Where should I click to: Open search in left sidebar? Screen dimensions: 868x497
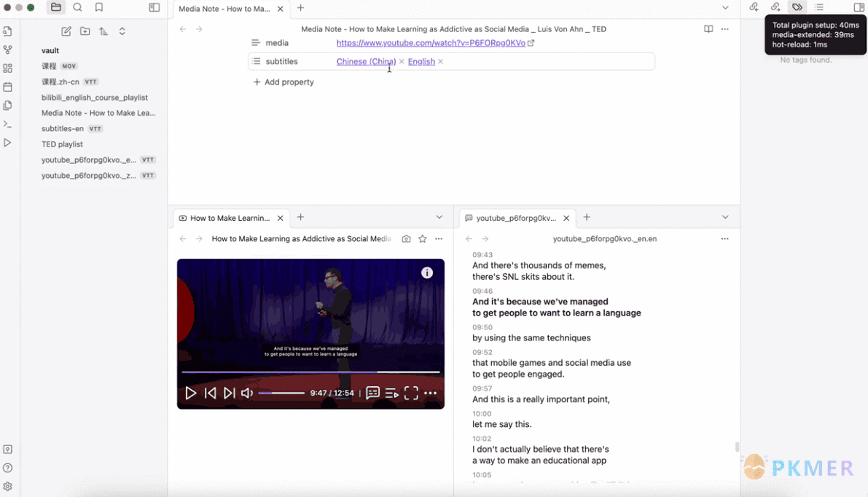(77, 7)
